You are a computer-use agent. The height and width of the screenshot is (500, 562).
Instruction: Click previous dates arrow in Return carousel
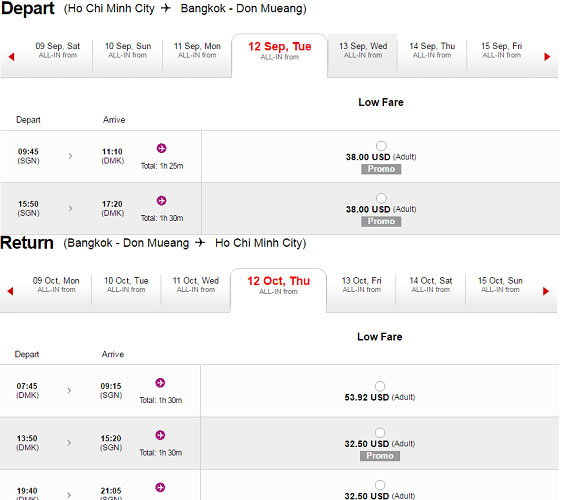[x=10, y=291]
